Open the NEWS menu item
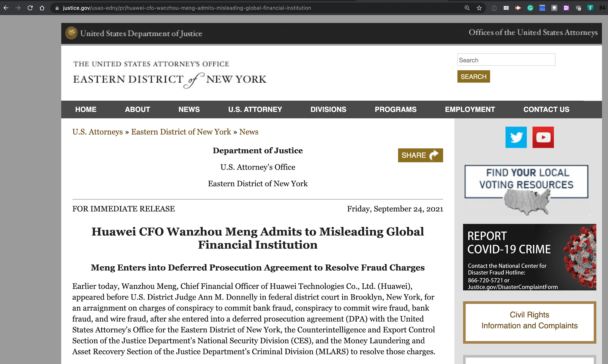This screenshot has height=364, width=608. click(189, 109)
